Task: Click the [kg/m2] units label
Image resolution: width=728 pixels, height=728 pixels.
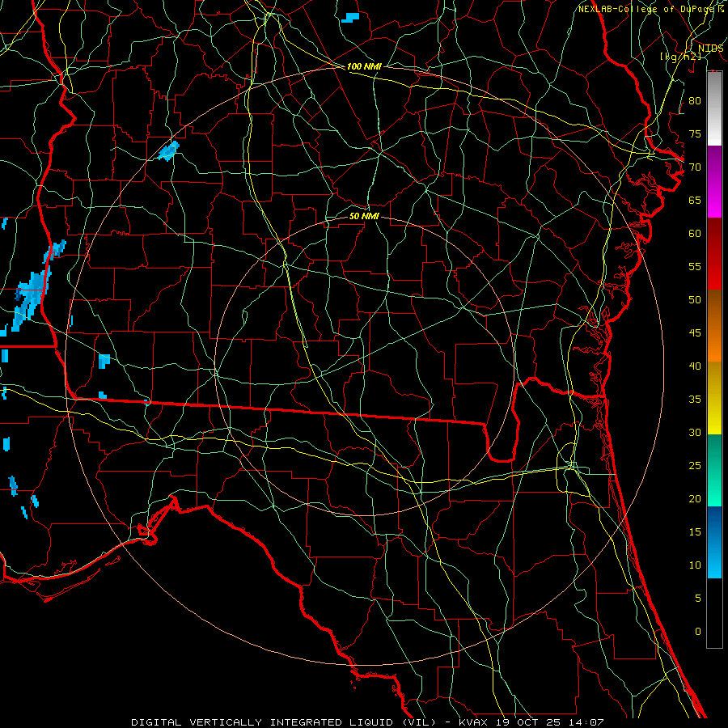Action: point(680,57)
